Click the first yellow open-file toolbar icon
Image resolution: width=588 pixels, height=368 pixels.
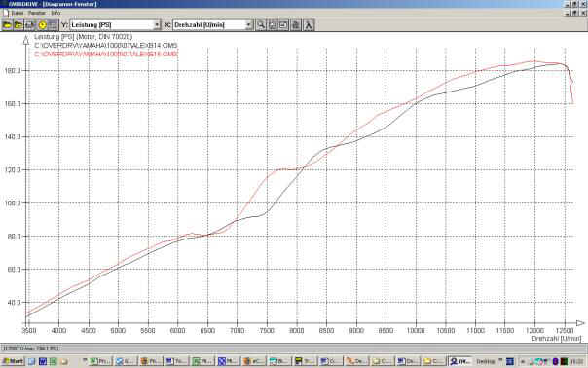point(7,25)
